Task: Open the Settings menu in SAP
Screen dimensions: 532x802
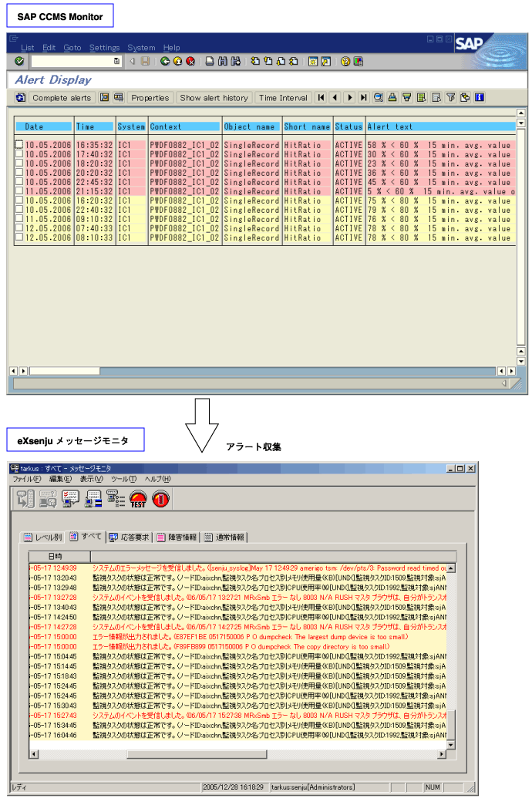Action: click(x=104, y=48)
